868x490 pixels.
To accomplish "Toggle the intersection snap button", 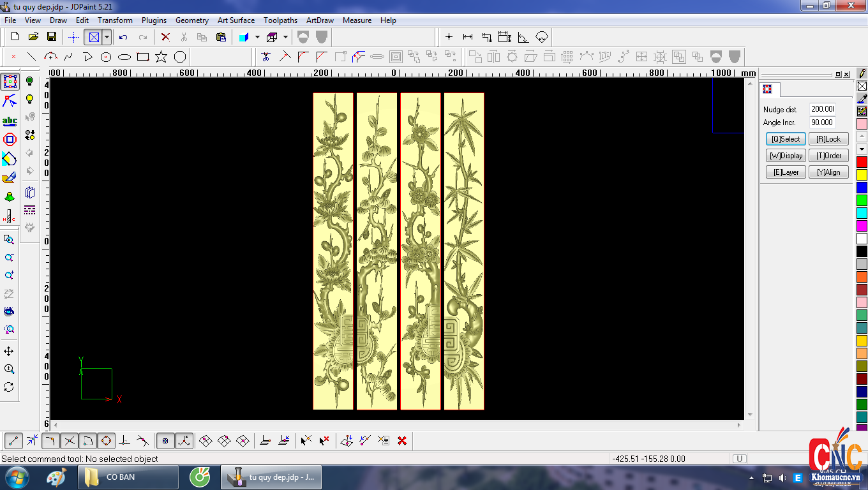I will (x=70, y=441).
